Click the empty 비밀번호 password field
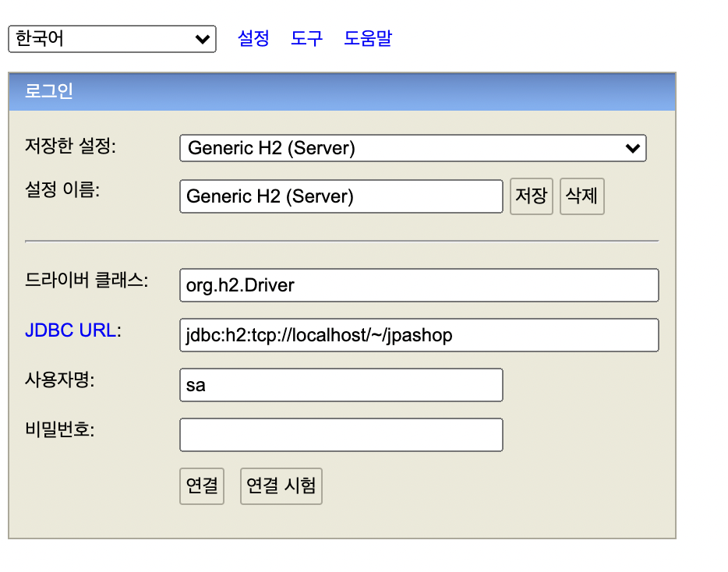The height and width of the screenshot is (572, 728). (x=341, y=435)
